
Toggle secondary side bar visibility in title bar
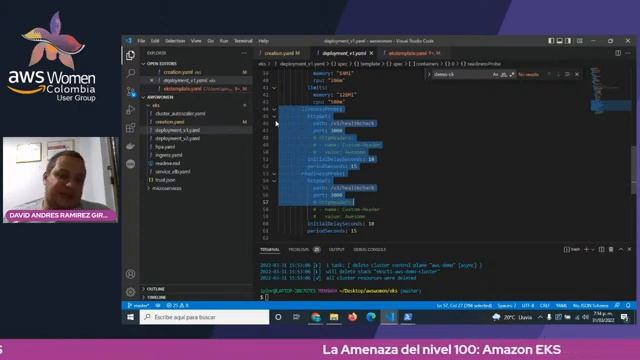click(568, 41)
